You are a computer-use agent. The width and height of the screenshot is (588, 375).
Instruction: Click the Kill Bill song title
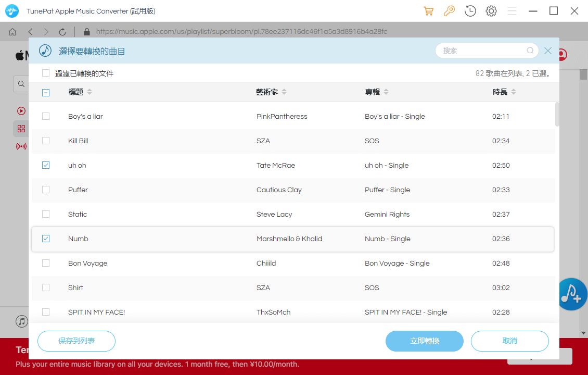[78, 141]
